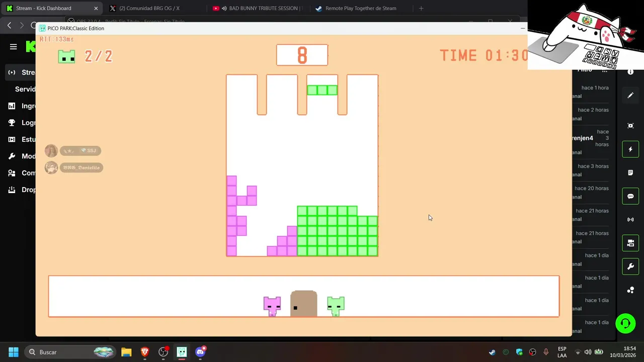Open the ESP LAA language switcher
The image size is (644, 362).
(562, 352)
